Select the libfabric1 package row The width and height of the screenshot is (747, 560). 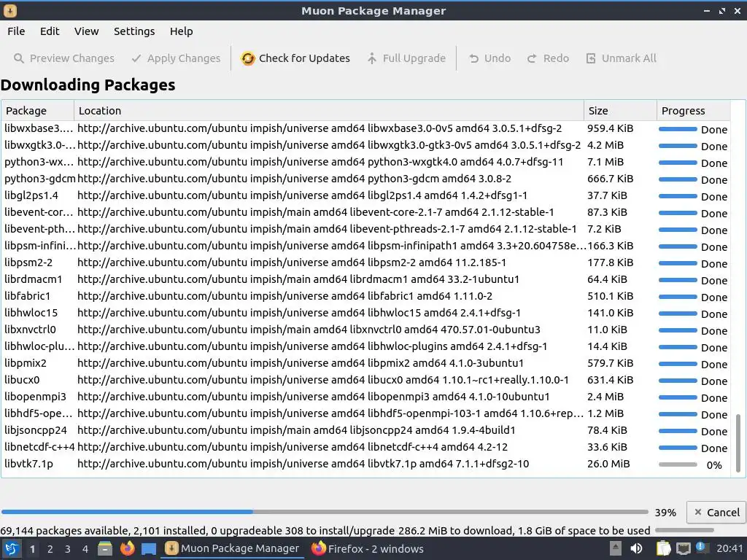365,296
